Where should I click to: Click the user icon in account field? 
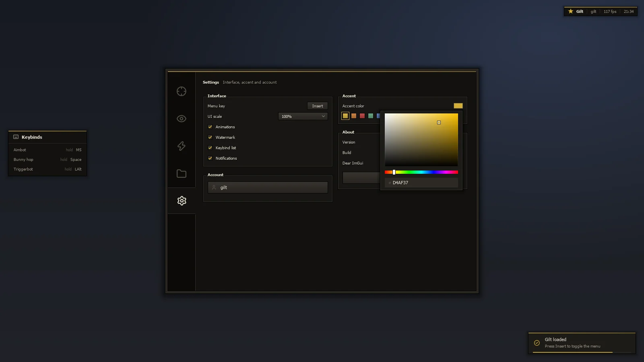pyautogui.click(x=214, y=187)
